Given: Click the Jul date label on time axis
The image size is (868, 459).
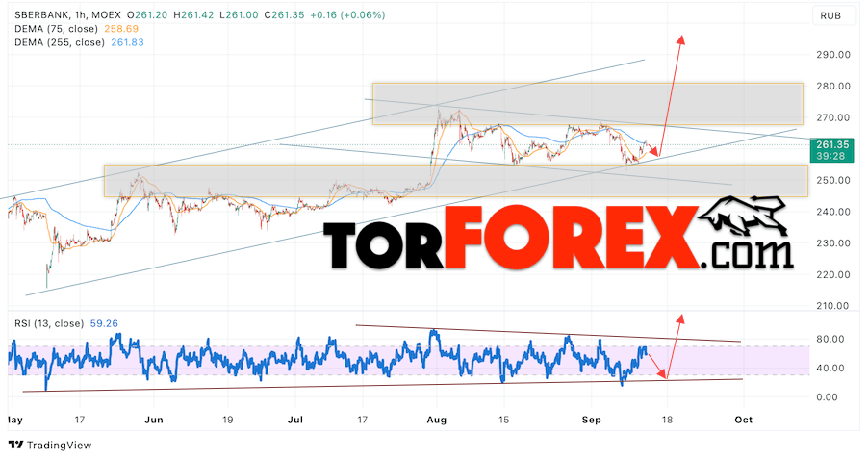Looking at the screenshot, I should point(295,420).
